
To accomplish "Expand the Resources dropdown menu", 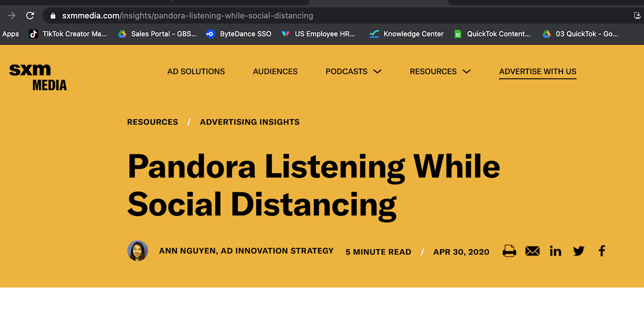I will (440, 71).
